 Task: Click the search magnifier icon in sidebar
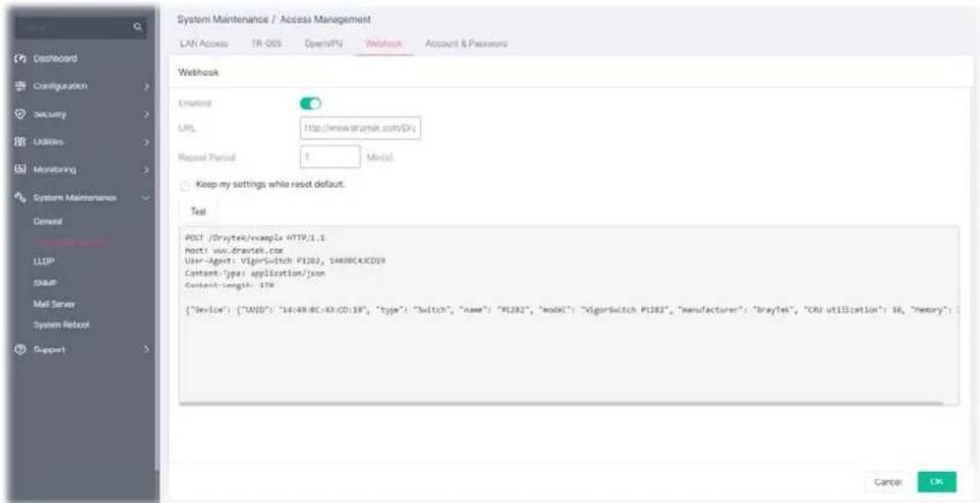tap(139, 28)
